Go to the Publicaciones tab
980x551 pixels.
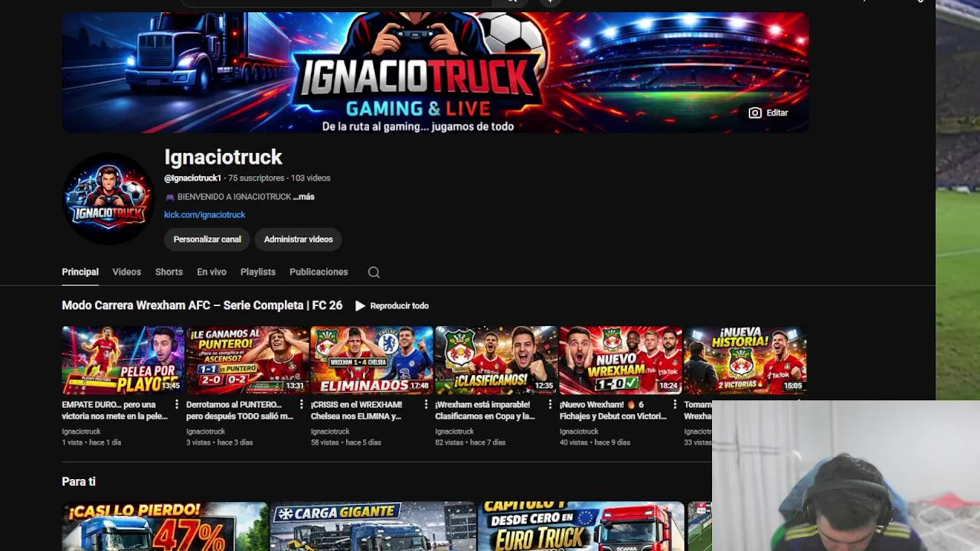tap(318, 272)
